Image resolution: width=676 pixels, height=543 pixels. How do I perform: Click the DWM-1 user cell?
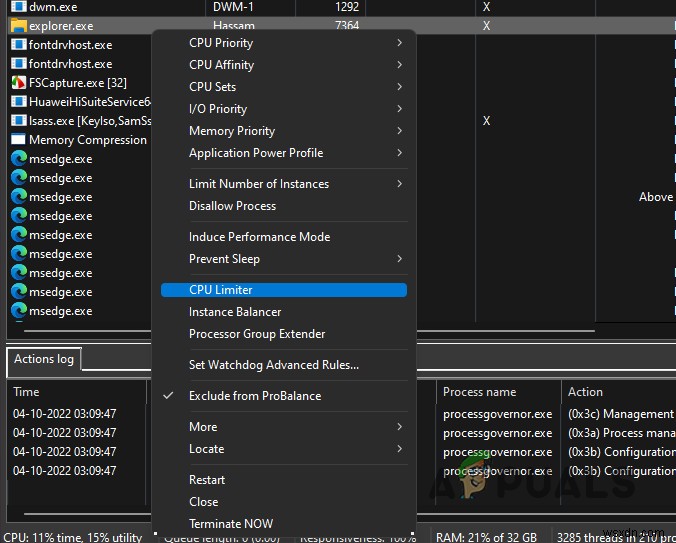[x=235, y=6]
